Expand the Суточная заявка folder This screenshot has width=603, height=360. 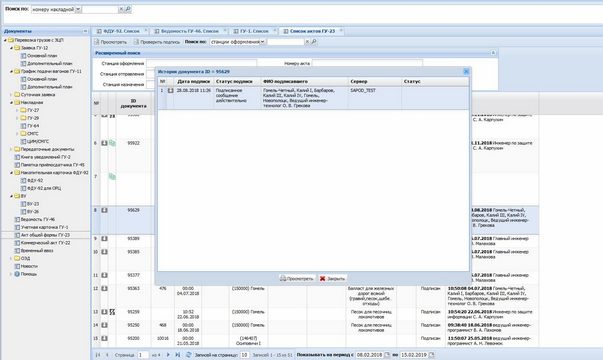tap(11, 95)
